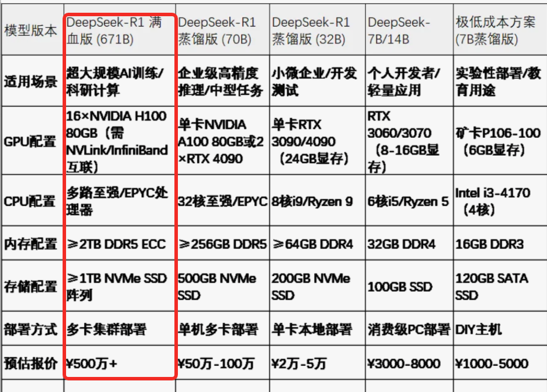
Task: Select the 16×NVIDIA H100 80GB GPU cell
Action: click(116, 139)
